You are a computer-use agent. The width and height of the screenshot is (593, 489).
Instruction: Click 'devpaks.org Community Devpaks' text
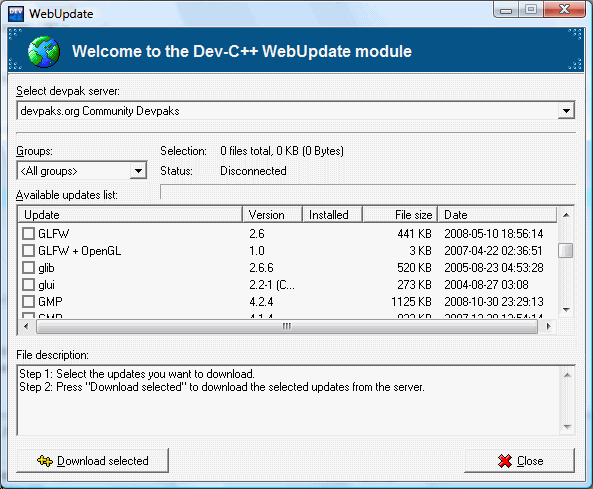pos(100,111)
